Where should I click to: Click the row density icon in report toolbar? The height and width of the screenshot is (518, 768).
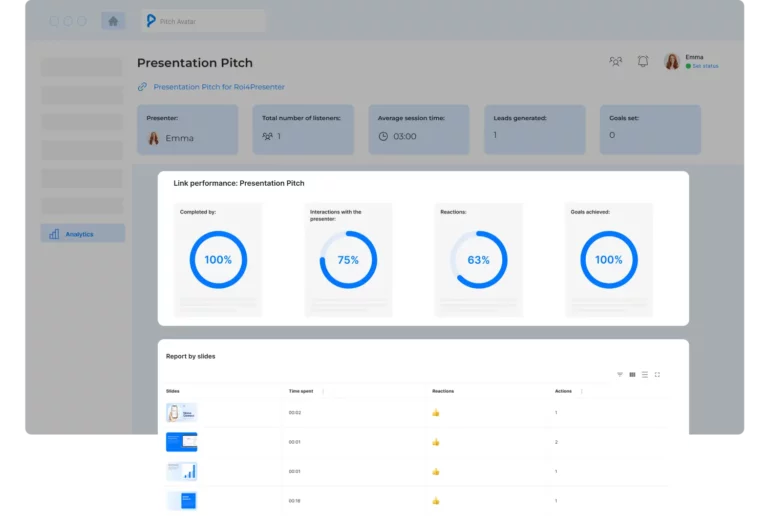pyautogui.click(x=645, y=375)
